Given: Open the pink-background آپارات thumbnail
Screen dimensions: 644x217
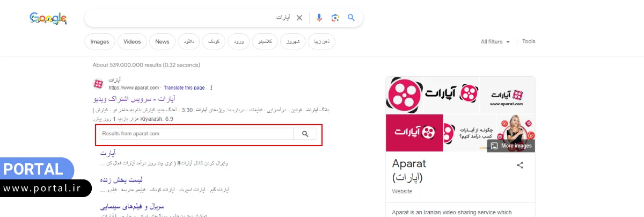Looking at the screenshot, I should pos(414,133).
